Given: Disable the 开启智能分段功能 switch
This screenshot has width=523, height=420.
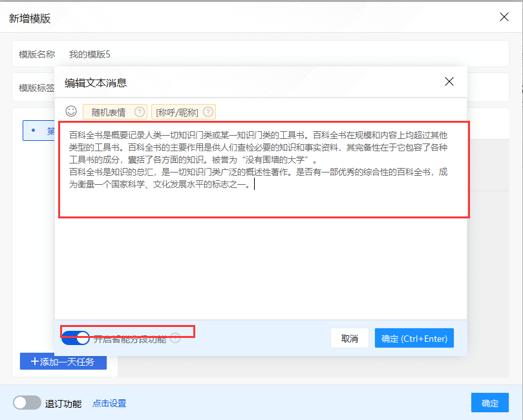Looking at the screenshot, I should [76, 338].
